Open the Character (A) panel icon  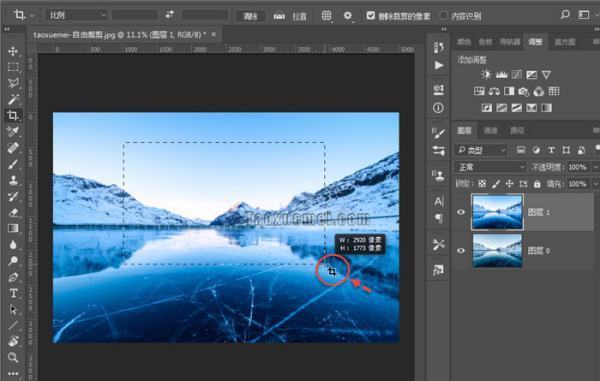[439, 201]
